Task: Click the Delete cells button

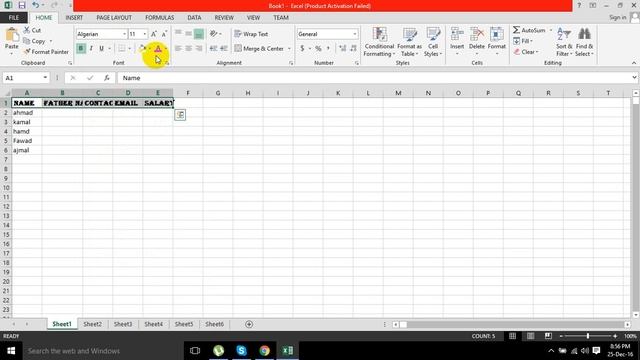Action: point(476,42)
